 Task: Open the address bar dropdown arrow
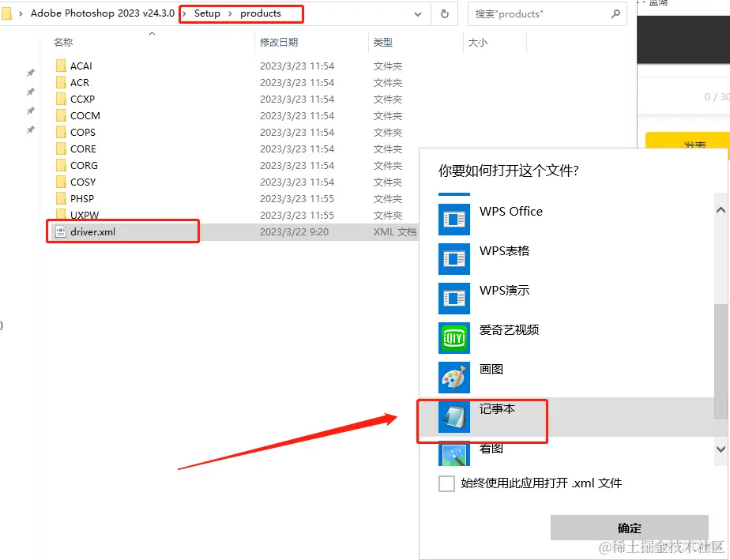(420, 13)
